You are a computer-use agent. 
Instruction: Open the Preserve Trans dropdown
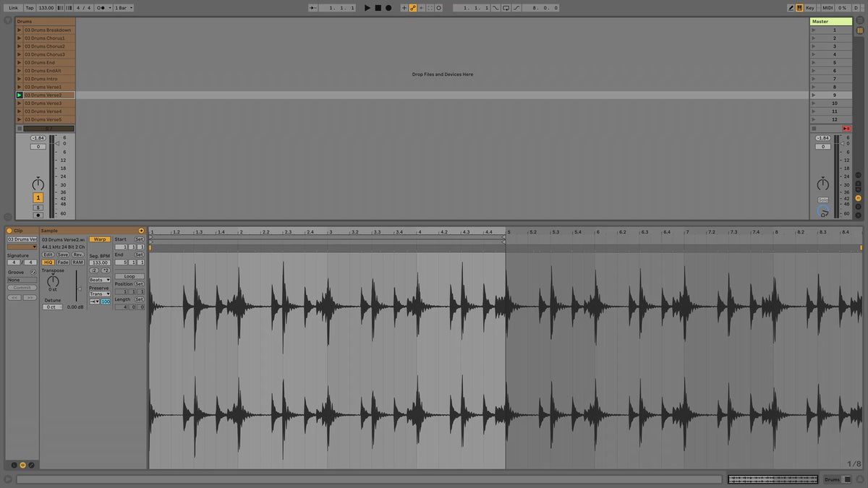[99, 294]
